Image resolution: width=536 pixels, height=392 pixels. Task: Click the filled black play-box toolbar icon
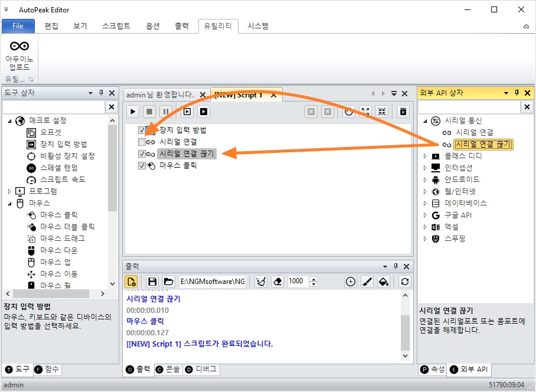pos(204,112)
